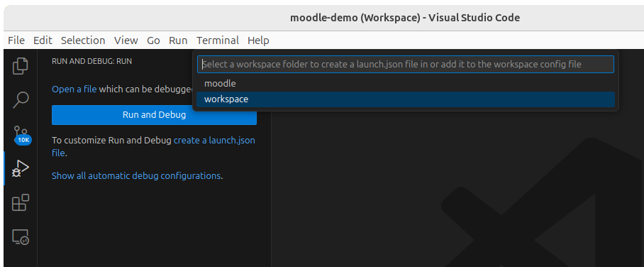Open the Selection menu
644x267 pixels.
pos(83,40)
